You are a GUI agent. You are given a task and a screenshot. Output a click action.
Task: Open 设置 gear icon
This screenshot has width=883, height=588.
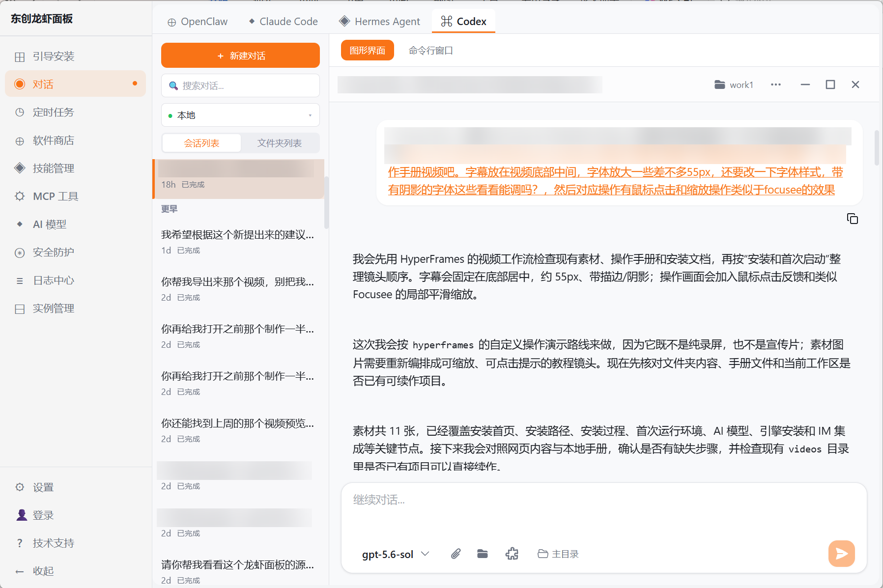click(20, 487)
